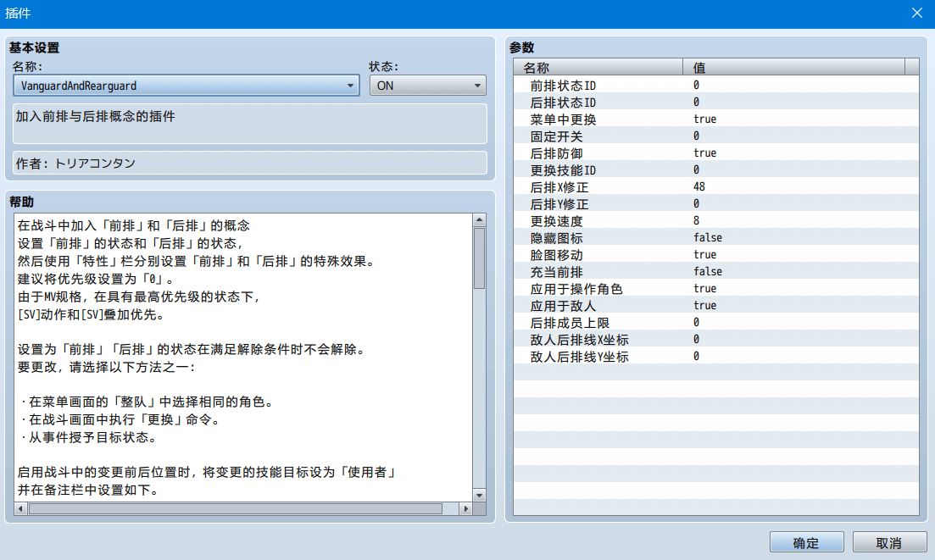This screenshot has width=935, height=560.
Task: Open the 状态 ON dropdown
Action: (x=427, y=86)
